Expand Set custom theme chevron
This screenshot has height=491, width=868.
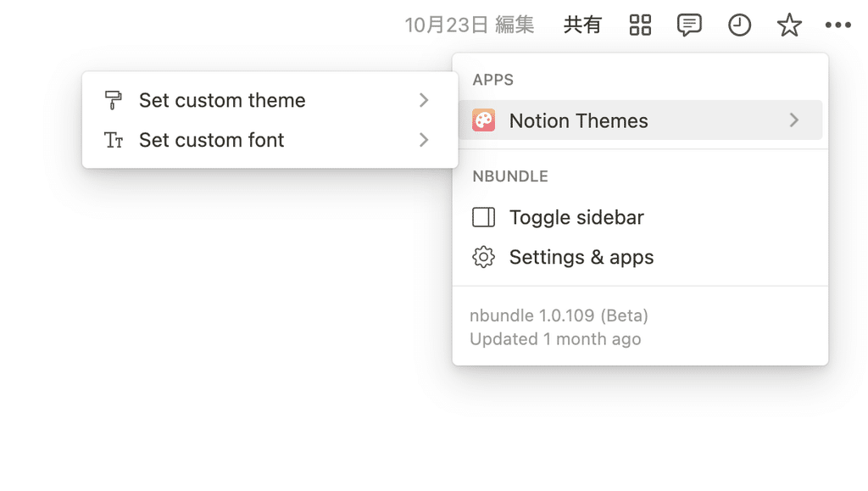[424, 100]
